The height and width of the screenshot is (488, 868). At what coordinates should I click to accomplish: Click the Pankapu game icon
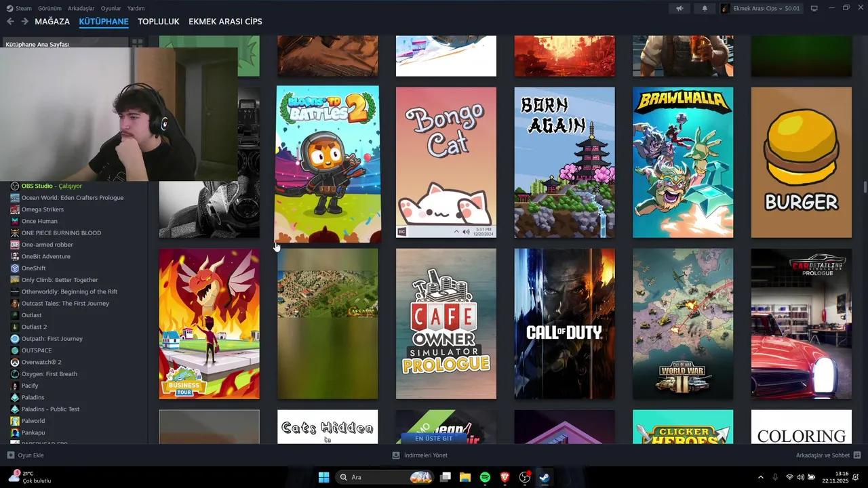pos(15,432)
